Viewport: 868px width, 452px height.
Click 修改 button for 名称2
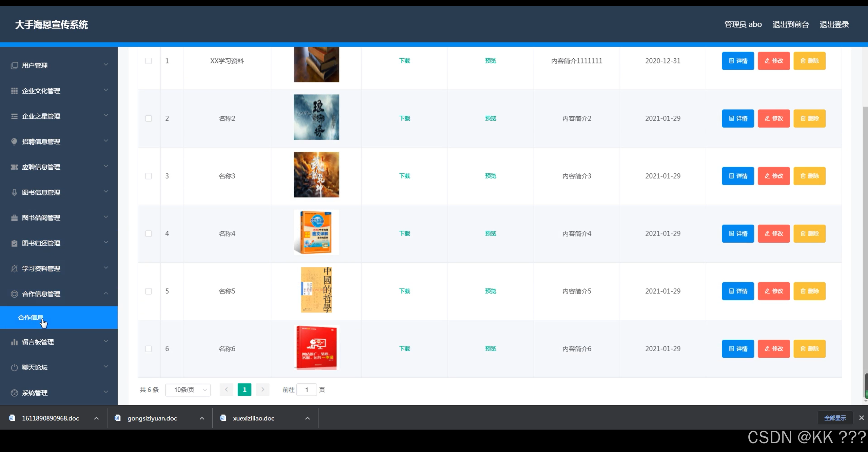click(774, 118)
